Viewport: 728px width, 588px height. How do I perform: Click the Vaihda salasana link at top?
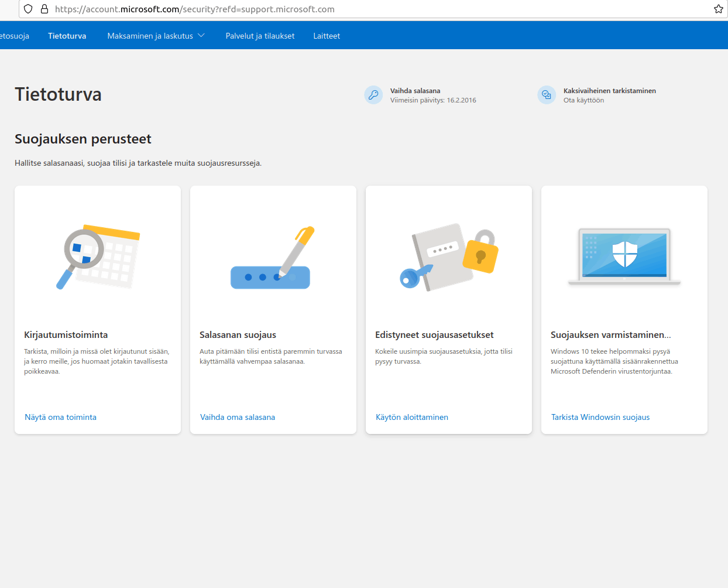pyautogui.click(x=415, y=91)
